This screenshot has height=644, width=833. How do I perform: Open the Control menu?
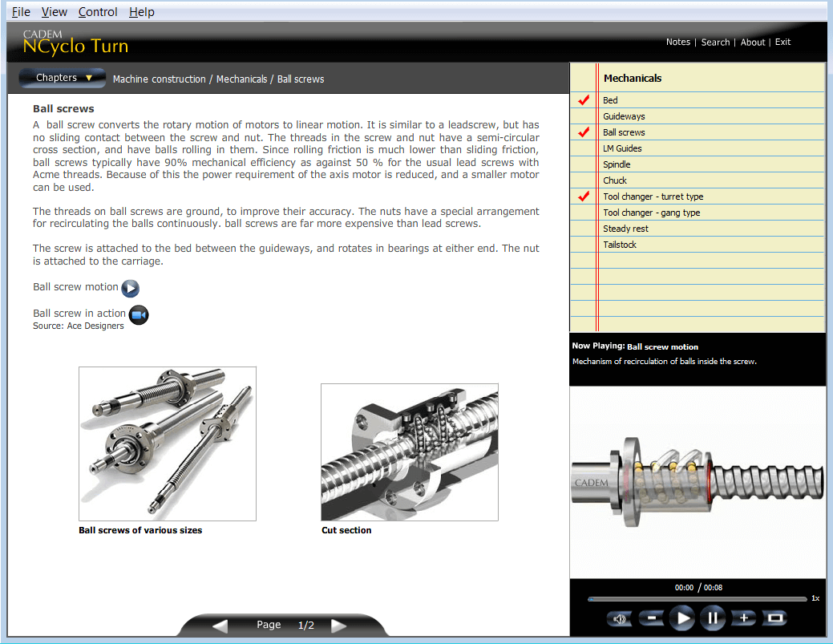[98, 12]
